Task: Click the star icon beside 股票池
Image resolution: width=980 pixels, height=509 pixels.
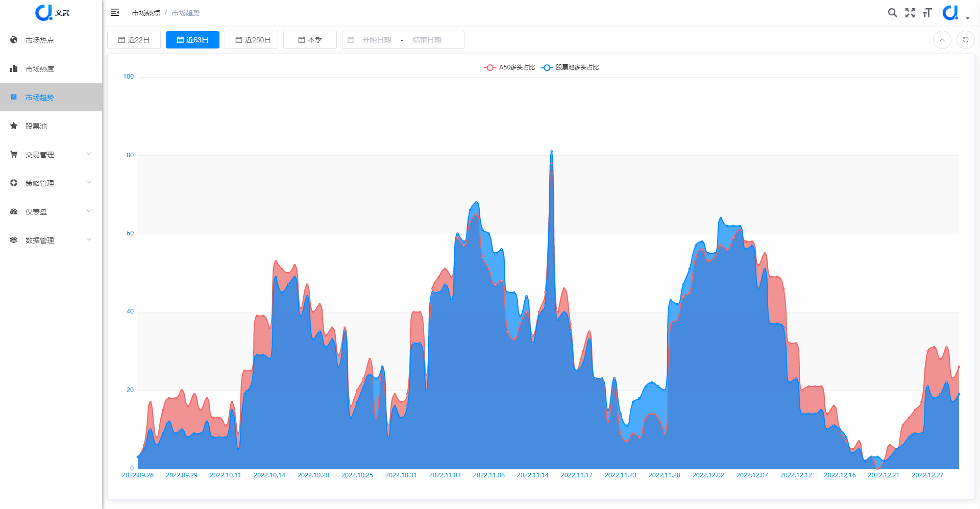Action: coord(14,126)
